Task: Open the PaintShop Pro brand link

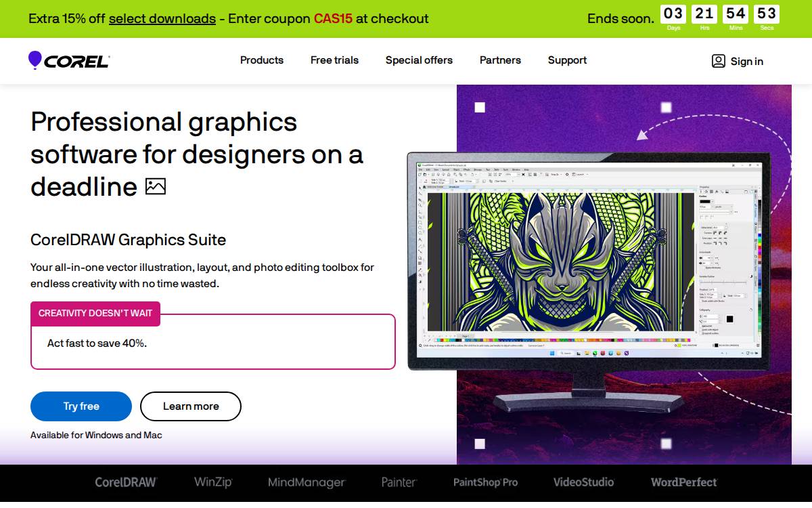Action: tap(485, 482)
